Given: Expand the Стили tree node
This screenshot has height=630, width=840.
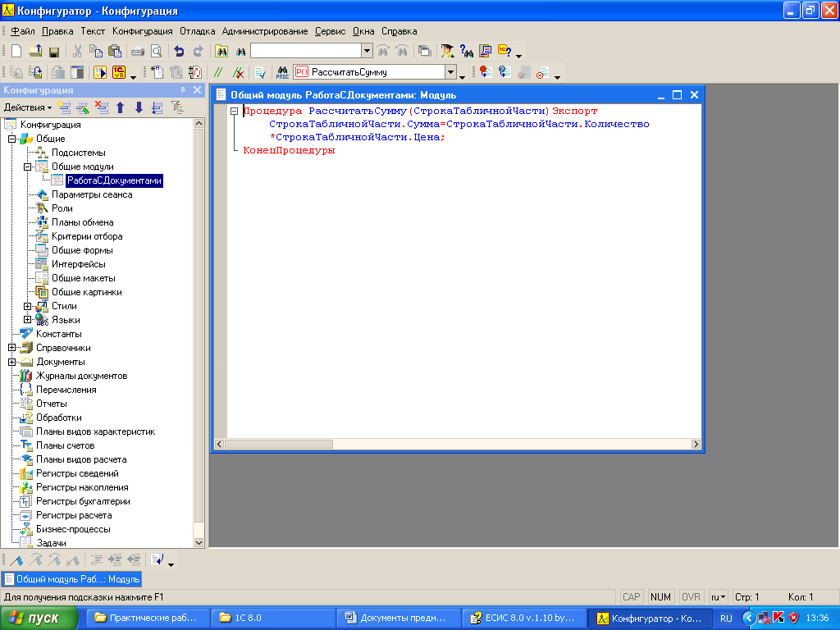Looking at the screenshot, I should tap(27, 306).
